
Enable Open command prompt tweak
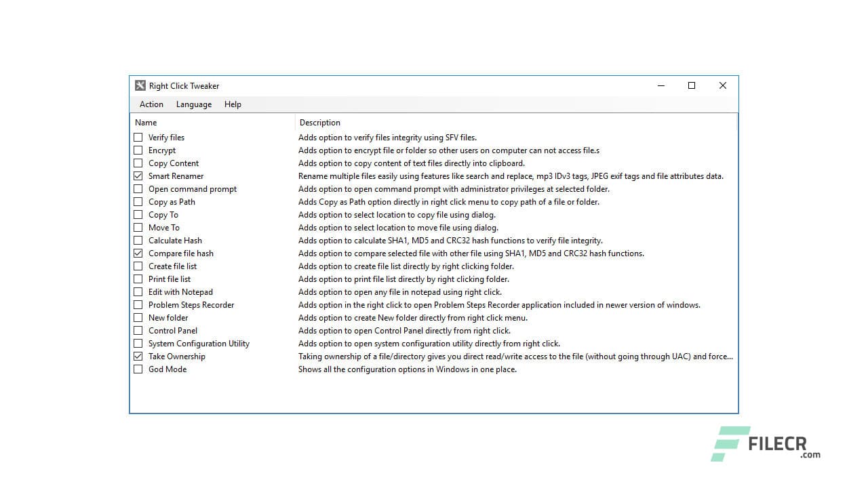(138, 188)
